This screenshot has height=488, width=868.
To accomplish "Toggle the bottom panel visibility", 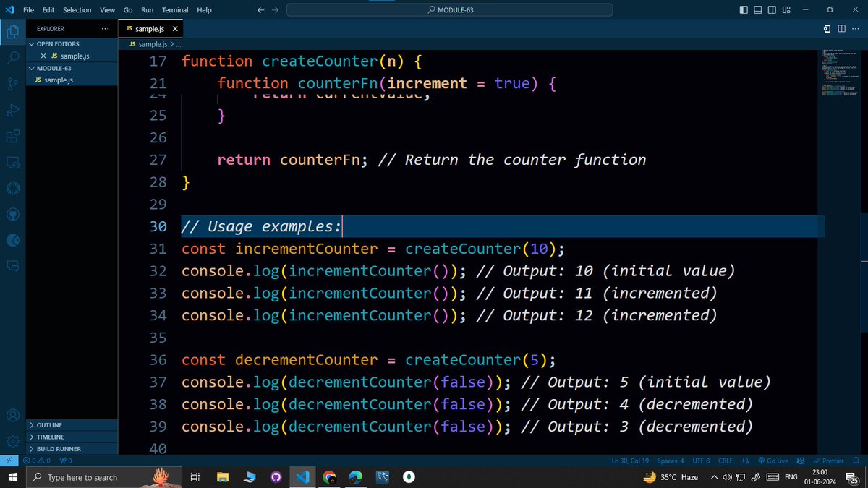I will (x=758, y=9).
